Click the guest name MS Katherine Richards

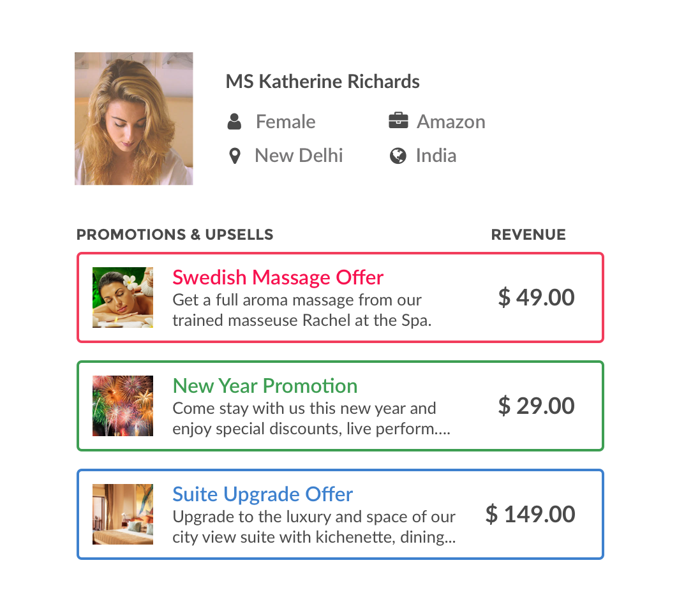(x=322, y=82)
